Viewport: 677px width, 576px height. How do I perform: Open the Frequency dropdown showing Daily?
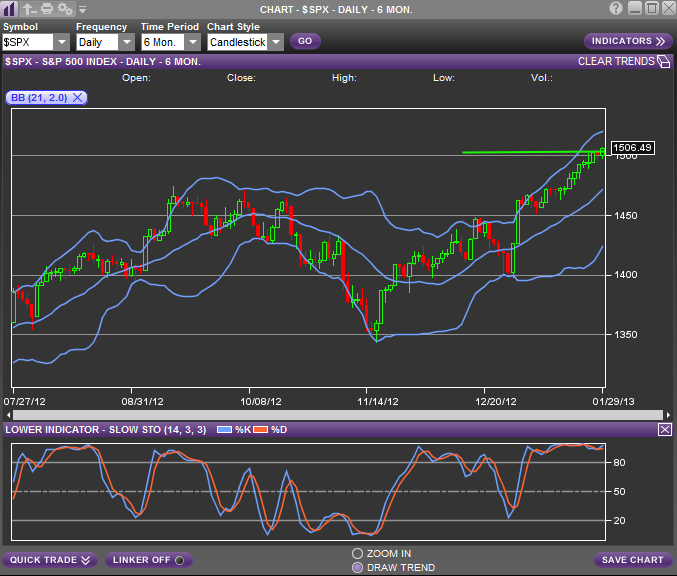pos(126,42)
